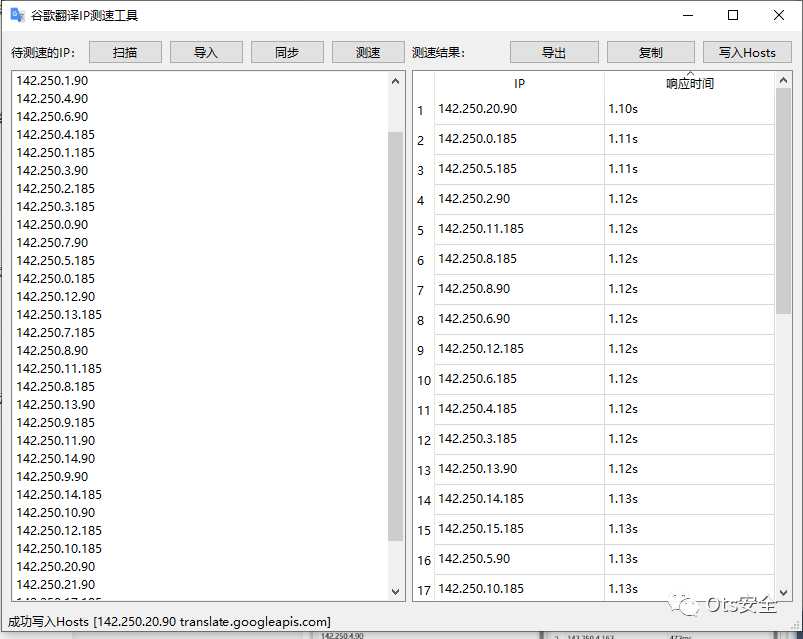
Task: Select 142.250.1.90 in pending IP list
Action: [52, 81]
